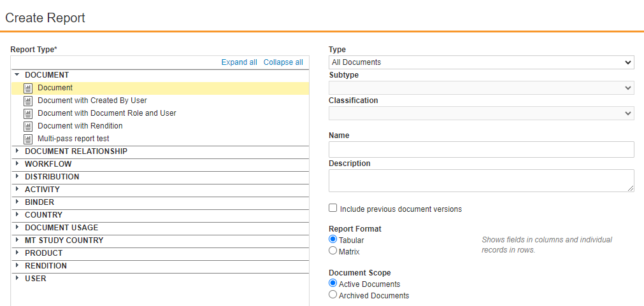The image size is (644, 306).
Task: Click icon for Document with Document Role and User
Action: pyautogui.click(x=28, y=114)
